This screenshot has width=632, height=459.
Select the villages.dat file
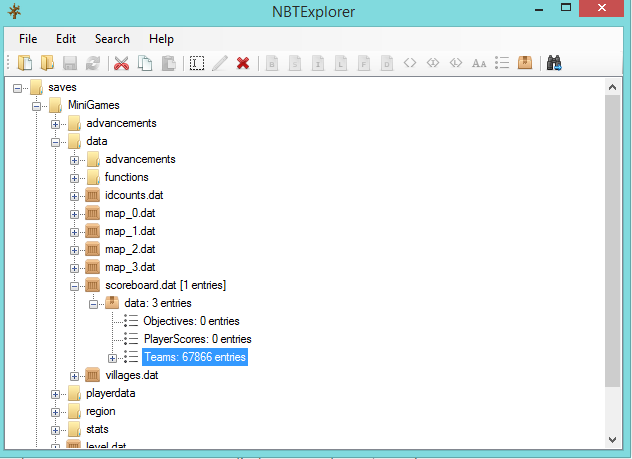(x=132, y=375)
